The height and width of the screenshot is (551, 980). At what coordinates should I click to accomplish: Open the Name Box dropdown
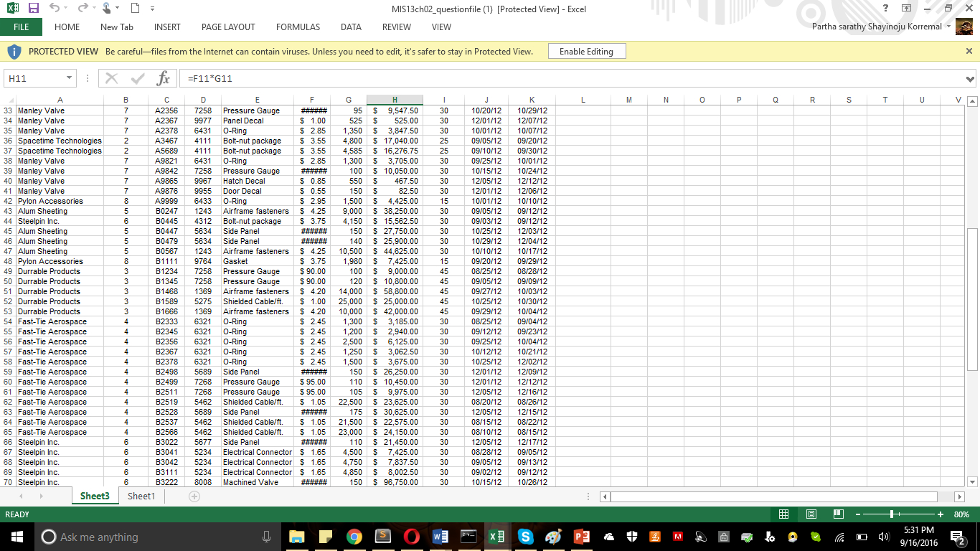pyautogui.click(x=68, y=78)
